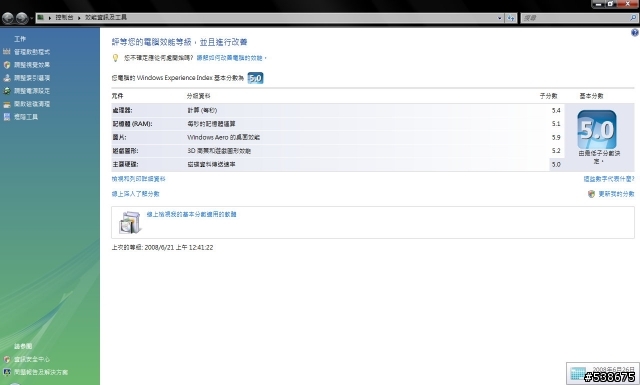Open 問題報告及解決方案 in See also
Screen dimensions: 640x385
pyautogui.click(x=41, y=372)
